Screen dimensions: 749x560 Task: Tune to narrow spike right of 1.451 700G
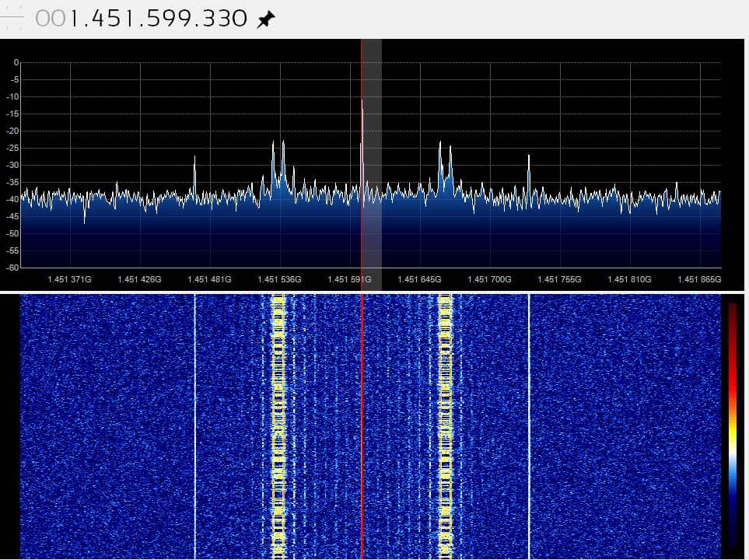click(x=529, y=177)
